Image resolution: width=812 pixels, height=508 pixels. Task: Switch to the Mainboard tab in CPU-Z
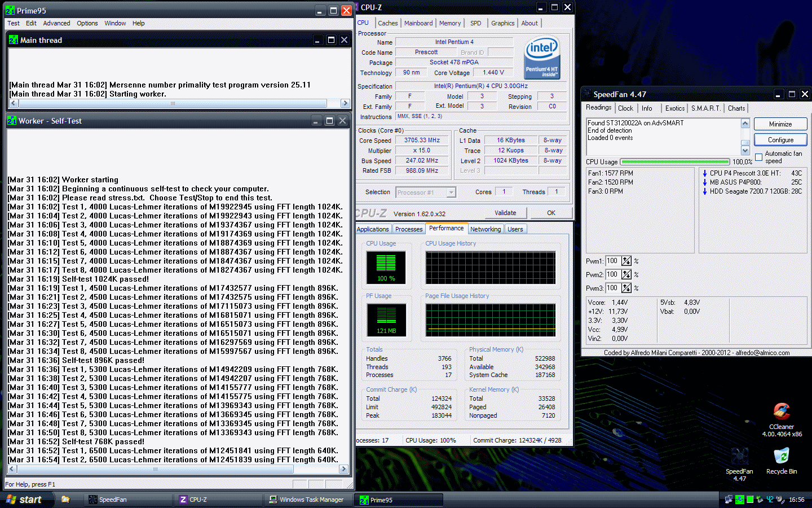(418, 23)
